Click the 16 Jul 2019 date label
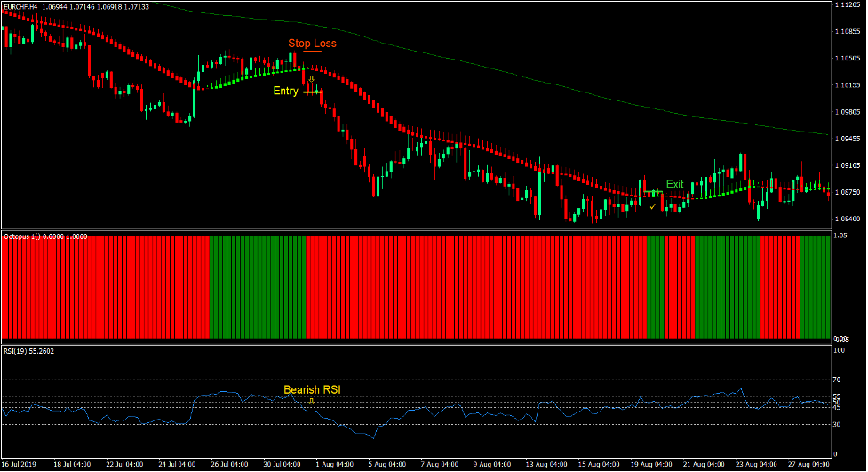868x472 pixels. [19, 464]
